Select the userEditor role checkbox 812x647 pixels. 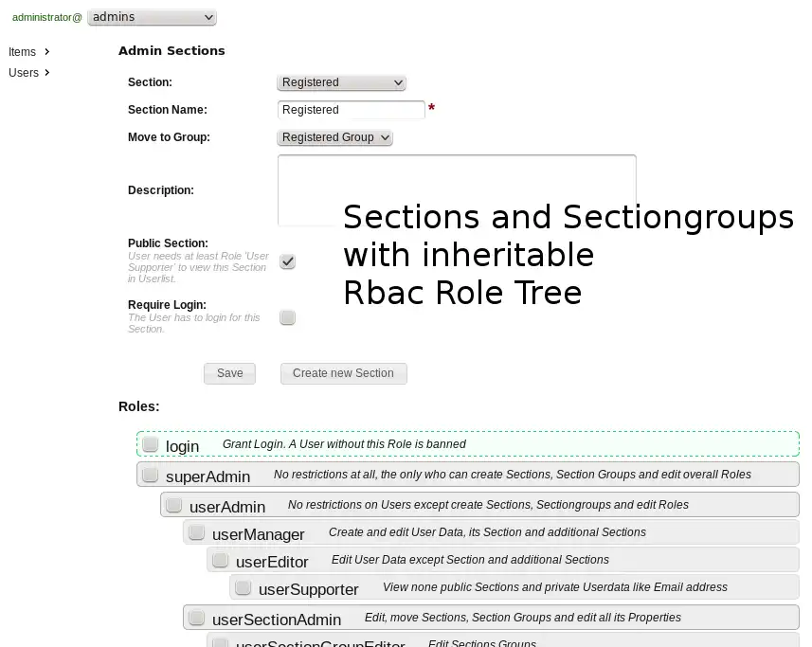coord(221,560)
